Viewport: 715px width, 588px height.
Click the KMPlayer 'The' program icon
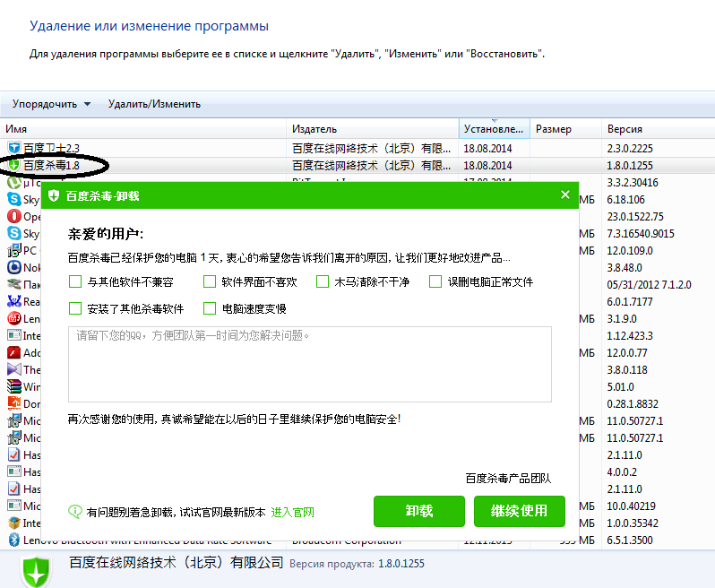14,369
